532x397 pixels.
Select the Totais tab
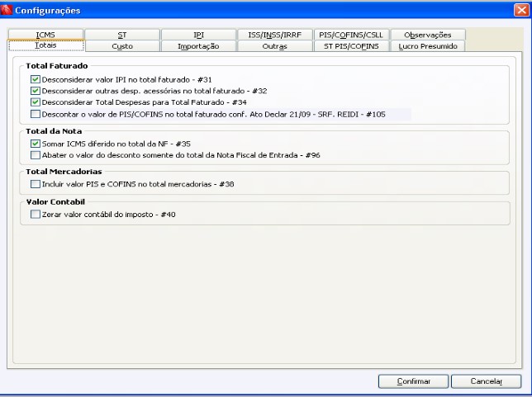(x=45, y=45)
